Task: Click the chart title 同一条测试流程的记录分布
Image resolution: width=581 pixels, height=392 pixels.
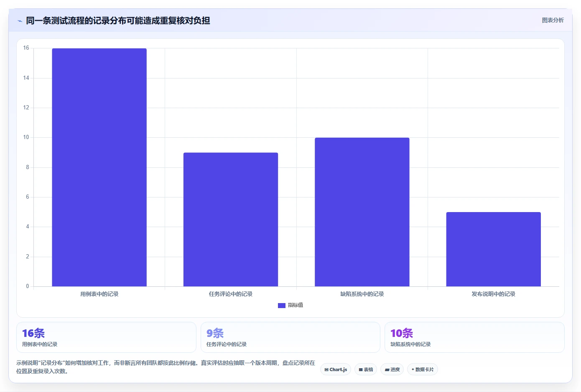Action: pos(118,20)
